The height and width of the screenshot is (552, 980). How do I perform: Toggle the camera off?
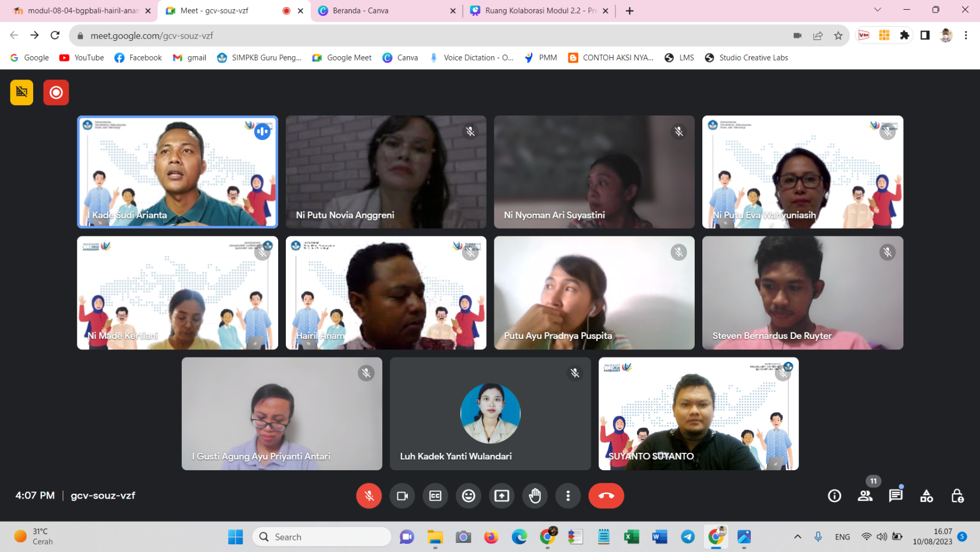point(402,495)
